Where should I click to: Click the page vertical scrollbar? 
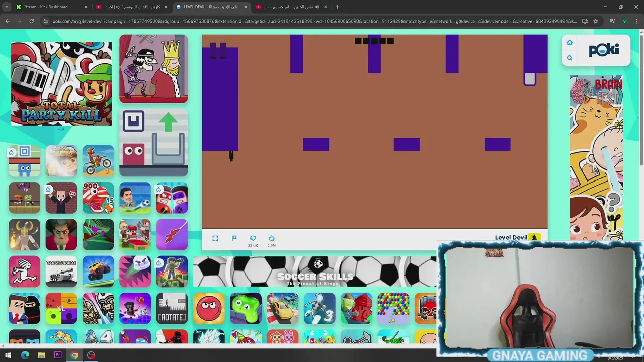tap(641, 101)
